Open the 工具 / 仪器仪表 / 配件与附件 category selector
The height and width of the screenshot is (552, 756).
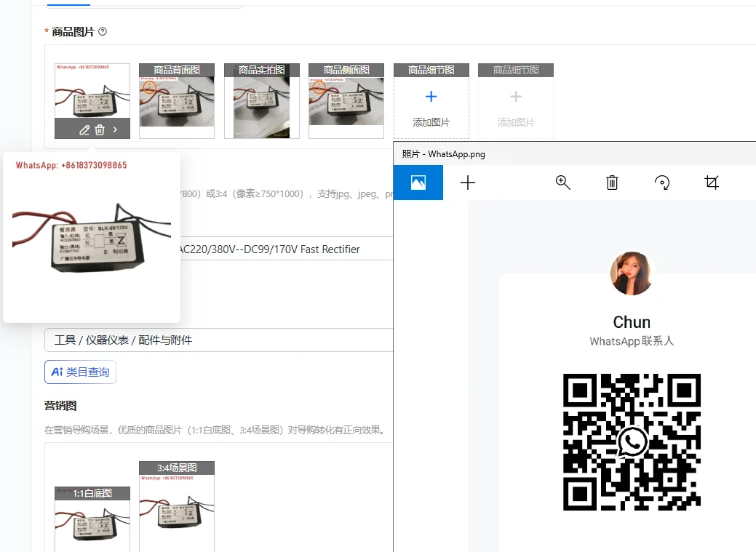tap(219, 340)
